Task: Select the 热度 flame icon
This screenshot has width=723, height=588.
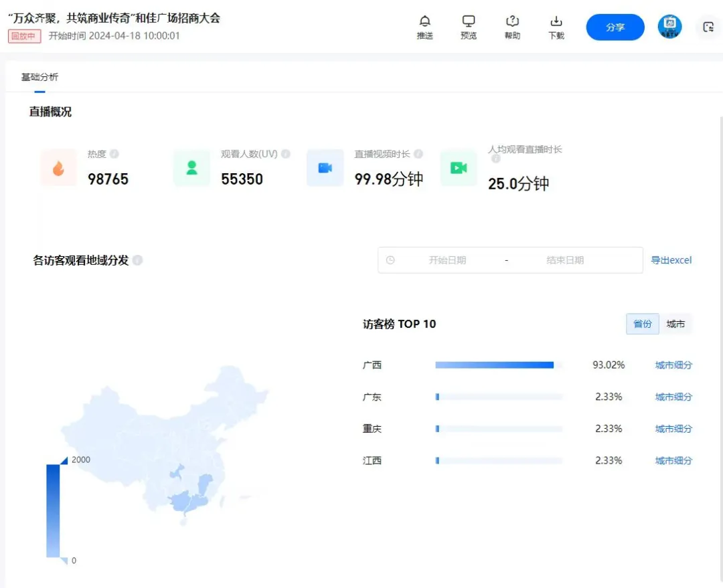Action: [x=58, y=168]
